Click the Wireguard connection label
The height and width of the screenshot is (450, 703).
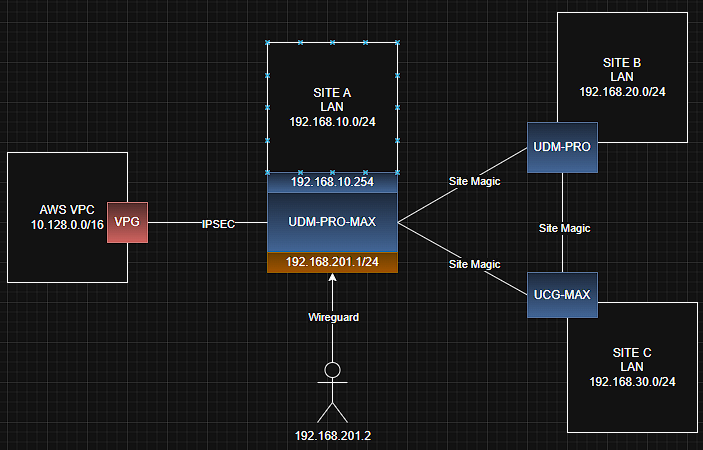coord(332,317)
